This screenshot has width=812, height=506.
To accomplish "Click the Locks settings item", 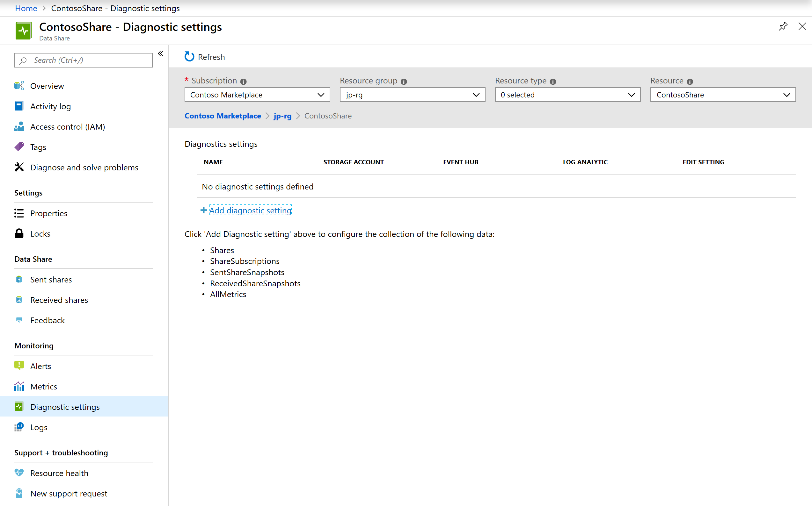I will pyautogui.click(x=40, y=233).
